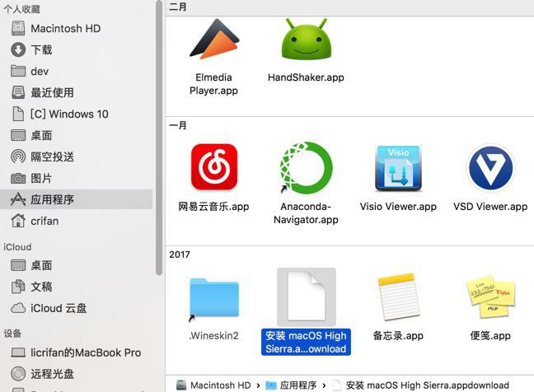Open 隔空投送 in the sidebar
The height and width of the screenshot is (392, 534).
tap(52, 156)
